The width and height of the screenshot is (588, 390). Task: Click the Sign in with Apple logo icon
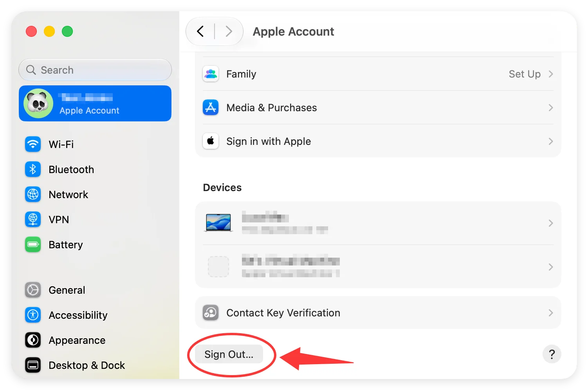(211, 141)
